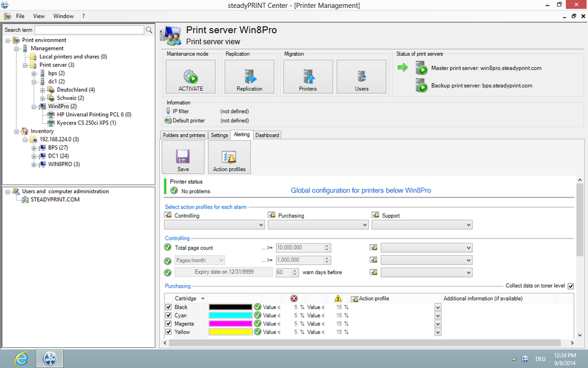588x368 pixels.
Task: Open the ? help menu
Action: point(83,16)
